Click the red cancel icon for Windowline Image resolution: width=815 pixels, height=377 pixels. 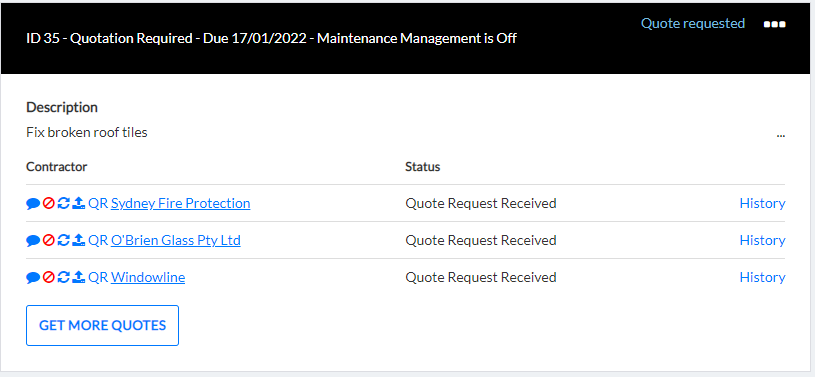tap(49, 278)
